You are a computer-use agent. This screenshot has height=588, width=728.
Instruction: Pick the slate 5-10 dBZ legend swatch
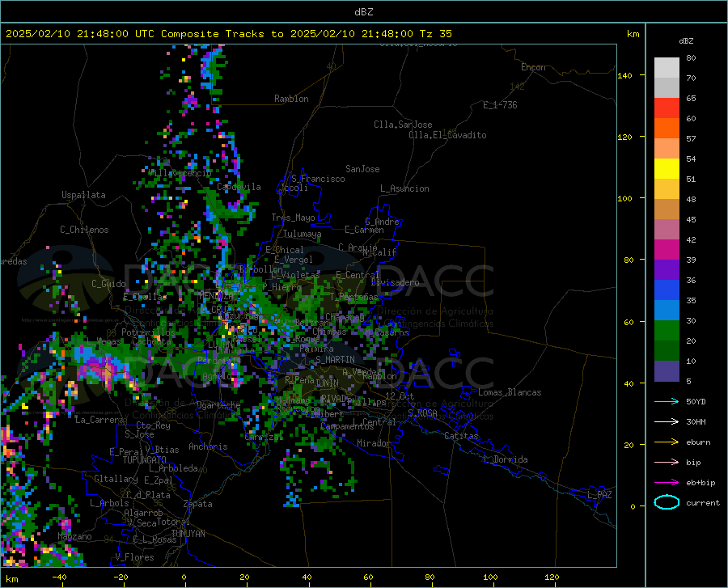(667, 371)
